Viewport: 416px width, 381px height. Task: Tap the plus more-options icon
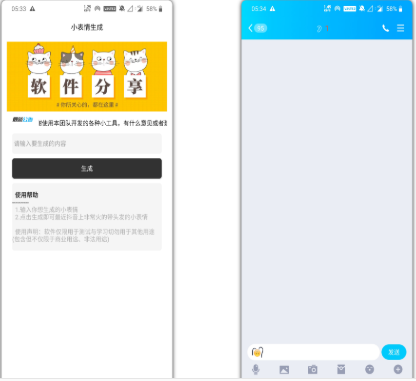click(x=398, y=369)
